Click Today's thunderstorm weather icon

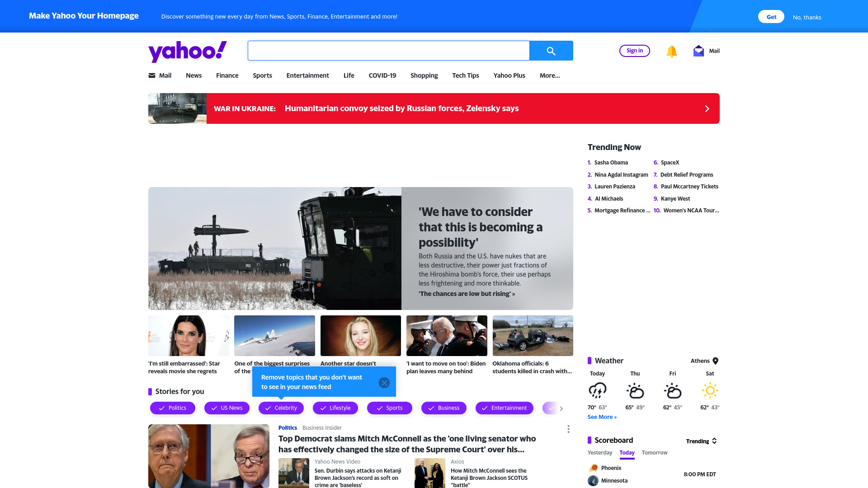[x=597, y=390]
